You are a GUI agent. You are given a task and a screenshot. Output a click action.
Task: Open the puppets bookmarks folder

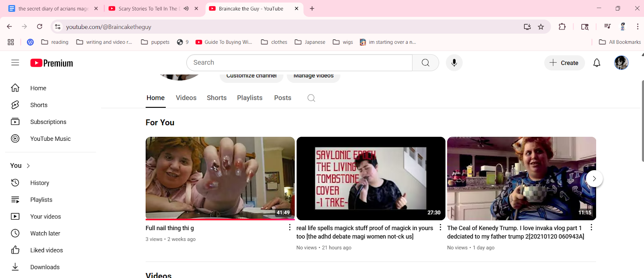pos(155,42)
